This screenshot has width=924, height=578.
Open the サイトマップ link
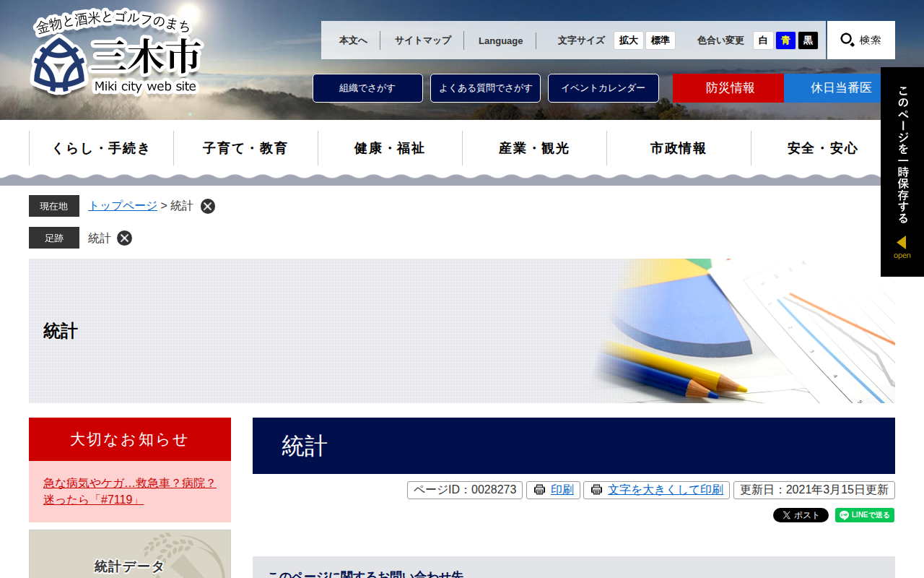click(x=422, y=40)
